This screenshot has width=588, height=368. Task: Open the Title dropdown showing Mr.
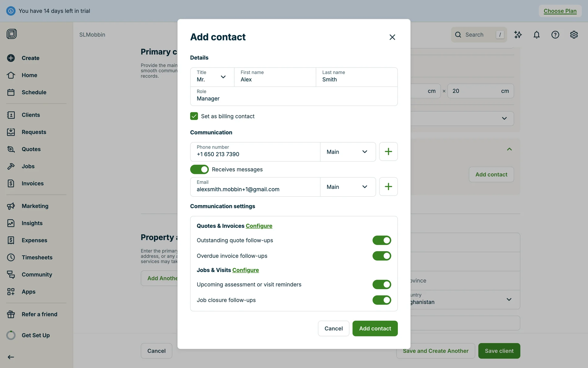(212, 77)
